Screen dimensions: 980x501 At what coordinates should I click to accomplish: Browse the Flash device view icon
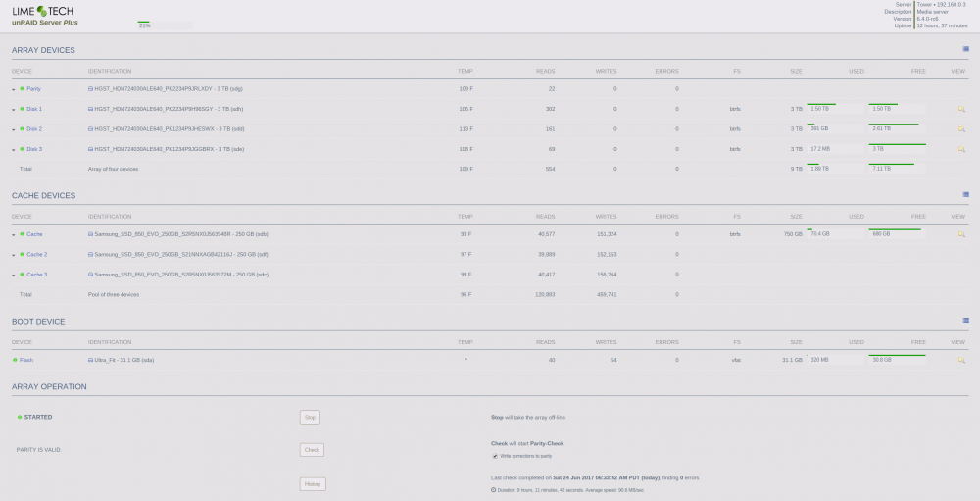click(961, 360)
